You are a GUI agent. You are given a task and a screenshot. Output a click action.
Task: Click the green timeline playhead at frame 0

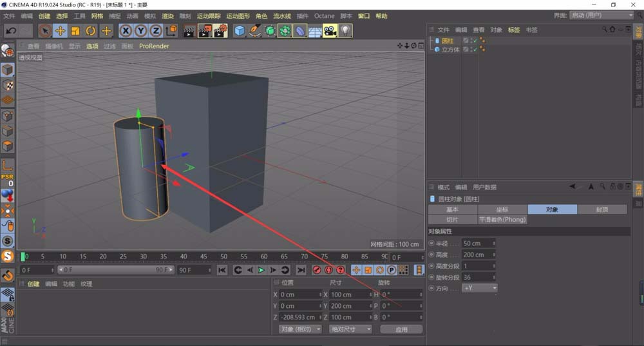click(x=23, y=256)
